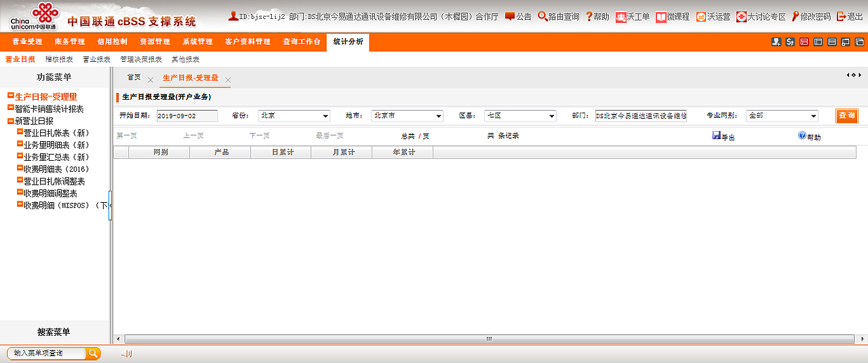The height and width of the screenshot is (363, 868).
Task: Open the 省份 dropdown showing 北京
Action: point(294,116)
